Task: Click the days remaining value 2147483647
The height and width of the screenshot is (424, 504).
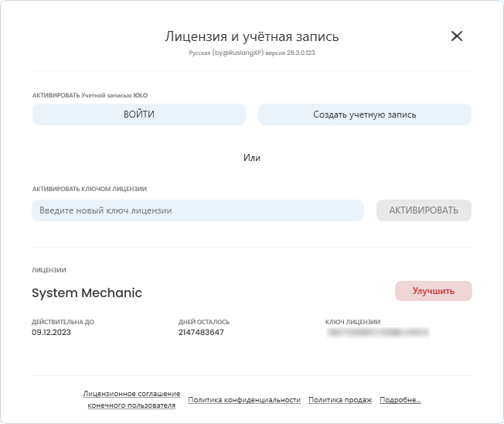Action: [201, 332]
